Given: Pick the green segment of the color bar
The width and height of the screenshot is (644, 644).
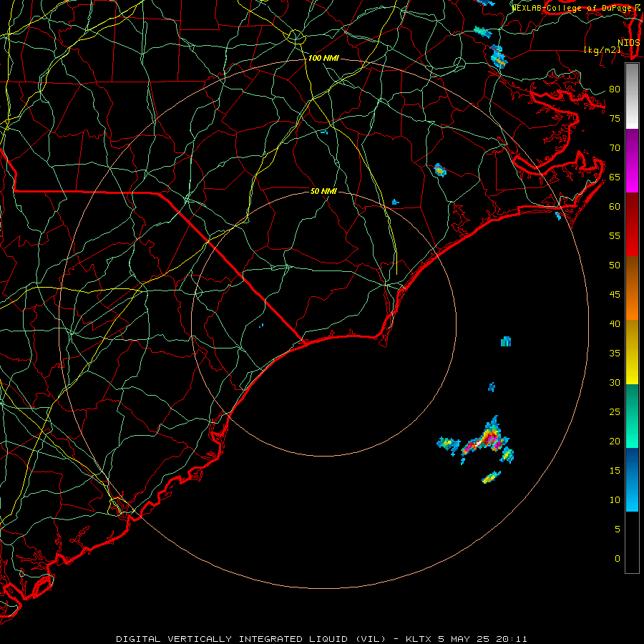Looking at the screenshot, I should (632, 416).
